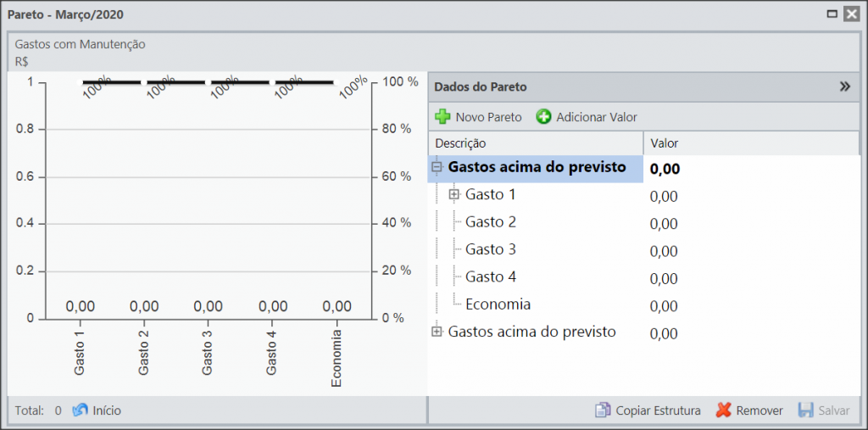Maximize the Pareto window
868x430 pixels.
click(832, 14)
